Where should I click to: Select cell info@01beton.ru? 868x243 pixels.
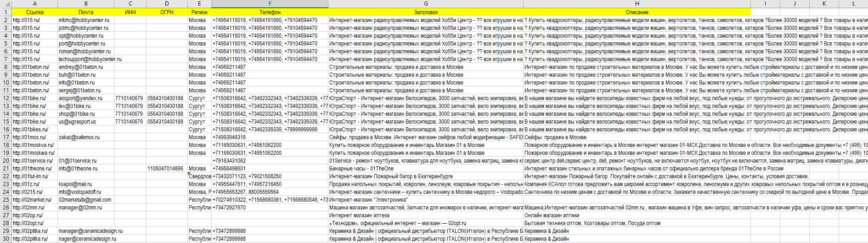tap(85, 83)
